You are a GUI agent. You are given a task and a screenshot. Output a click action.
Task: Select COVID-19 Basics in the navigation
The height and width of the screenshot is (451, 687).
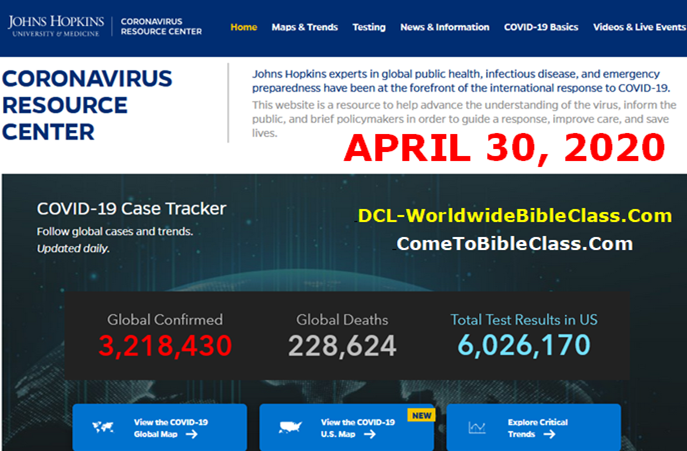pos(541,27)
